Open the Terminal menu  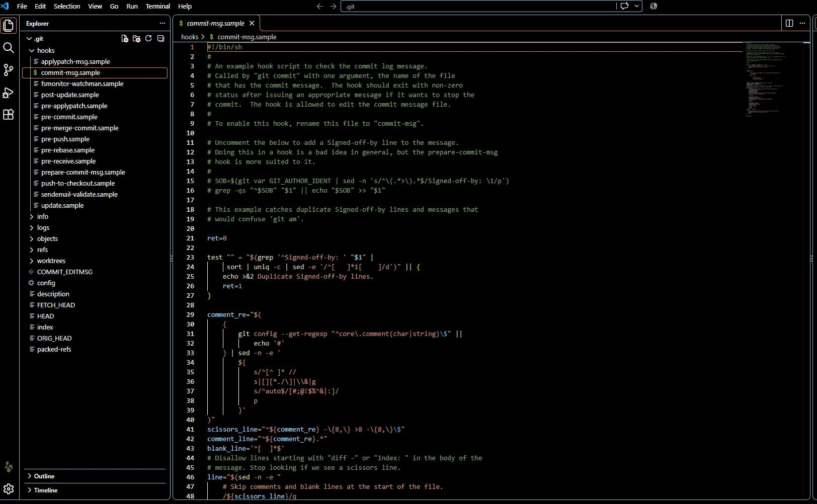pyautogui.click(x=158, y=6)
